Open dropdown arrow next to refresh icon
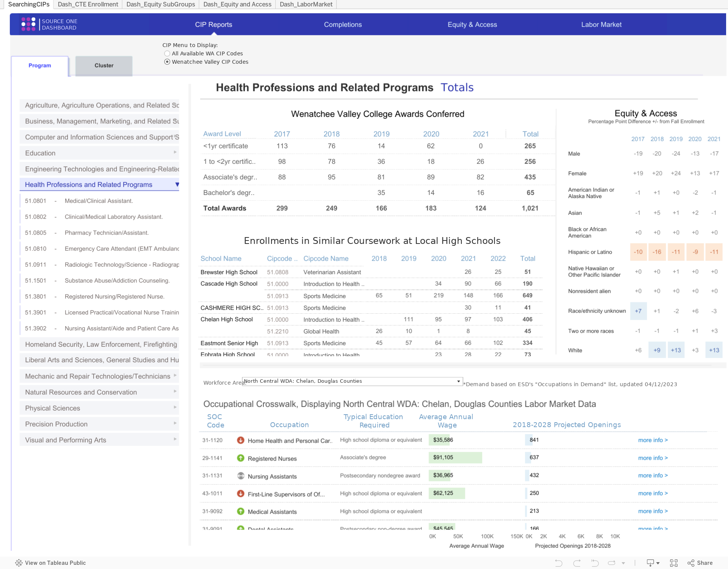The image size is (728, 569). (623, 563)
